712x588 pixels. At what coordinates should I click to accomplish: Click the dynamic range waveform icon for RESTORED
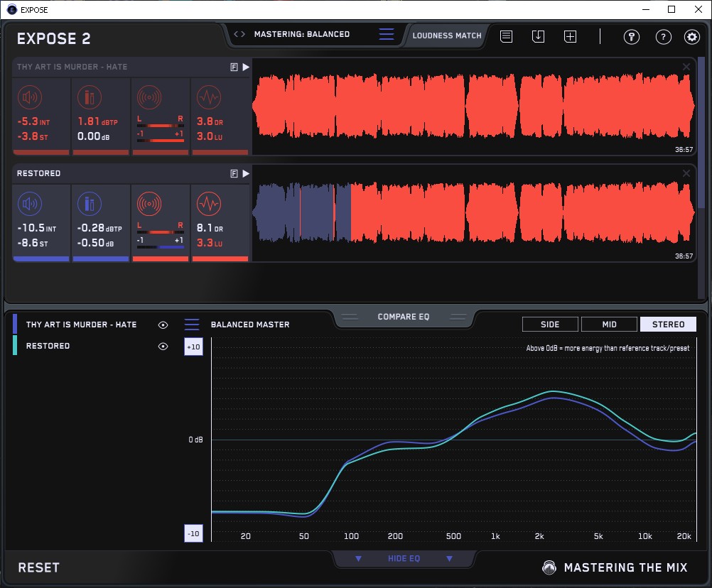pos(207,205)
